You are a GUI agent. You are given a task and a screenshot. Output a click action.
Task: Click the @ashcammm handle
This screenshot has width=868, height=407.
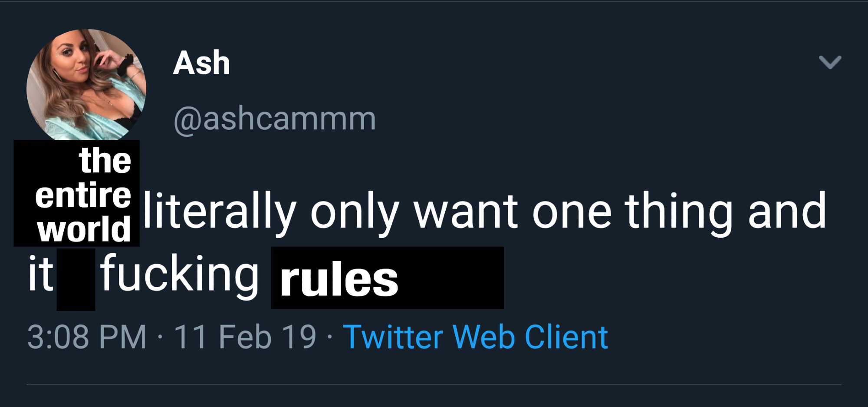[275, 119]
